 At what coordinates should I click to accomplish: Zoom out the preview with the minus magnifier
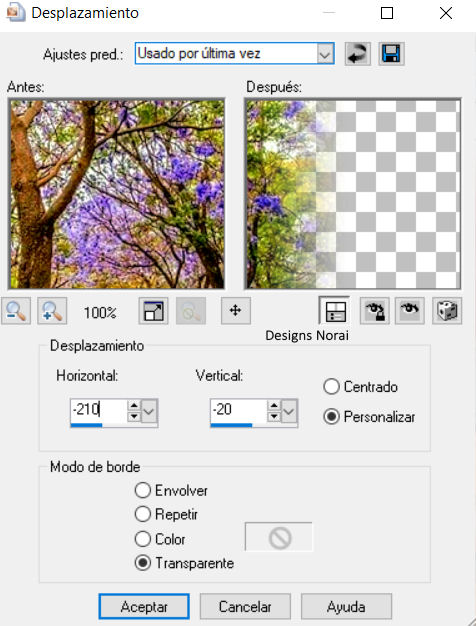[x=16, y=311]
